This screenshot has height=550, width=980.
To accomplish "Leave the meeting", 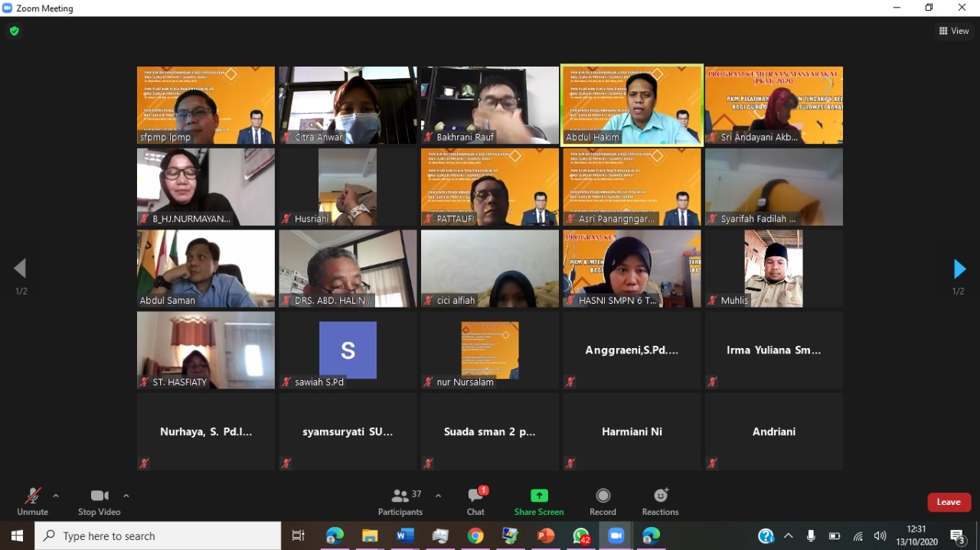I will click(x=949, y=502).
